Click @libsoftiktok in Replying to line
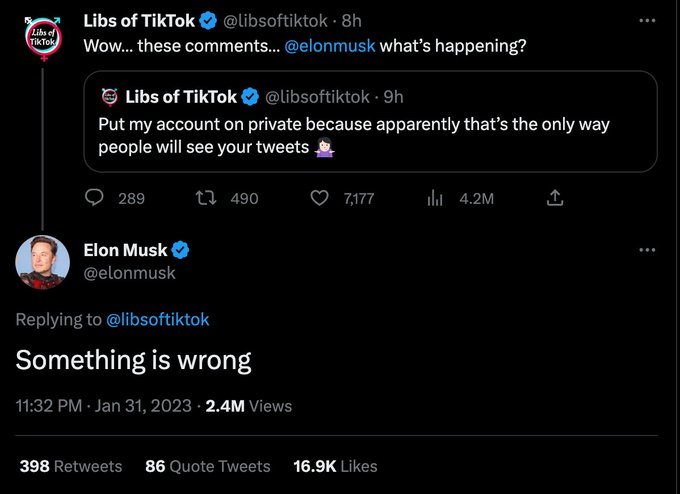680x494 pixels. coord(157,319)
